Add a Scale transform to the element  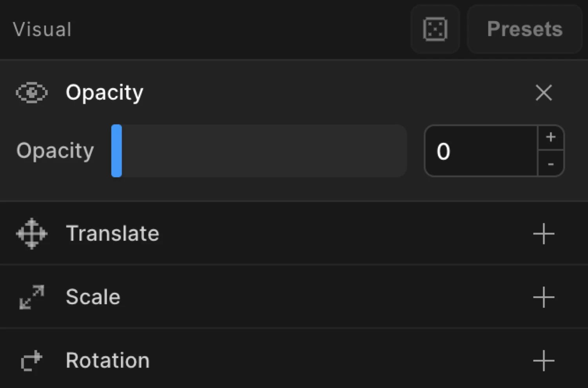(x=544, y=298)
